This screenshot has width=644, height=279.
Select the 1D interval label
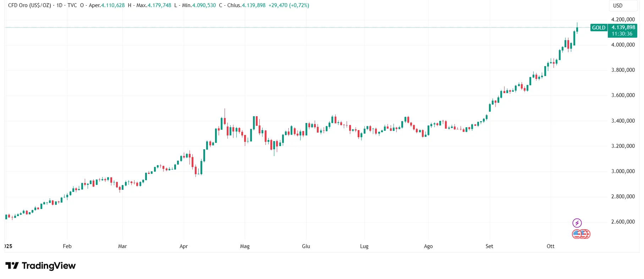[x=59, y=5]
